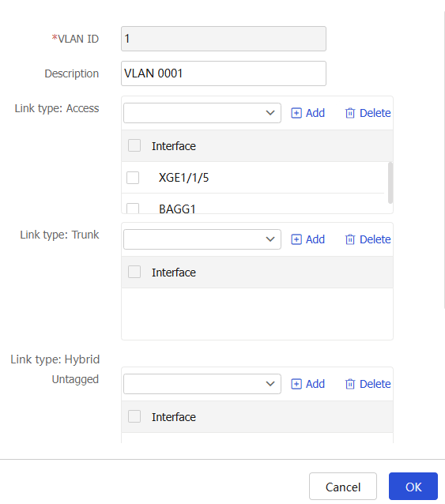
Task: Open the Trunk interface dropdown
Action: (x=202, y=239)
